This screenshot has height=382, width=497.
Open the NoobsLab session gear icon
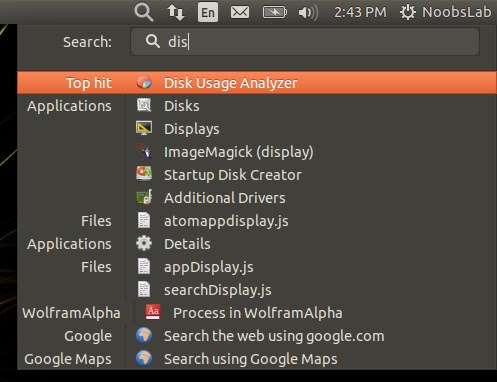tap(408, 12)
